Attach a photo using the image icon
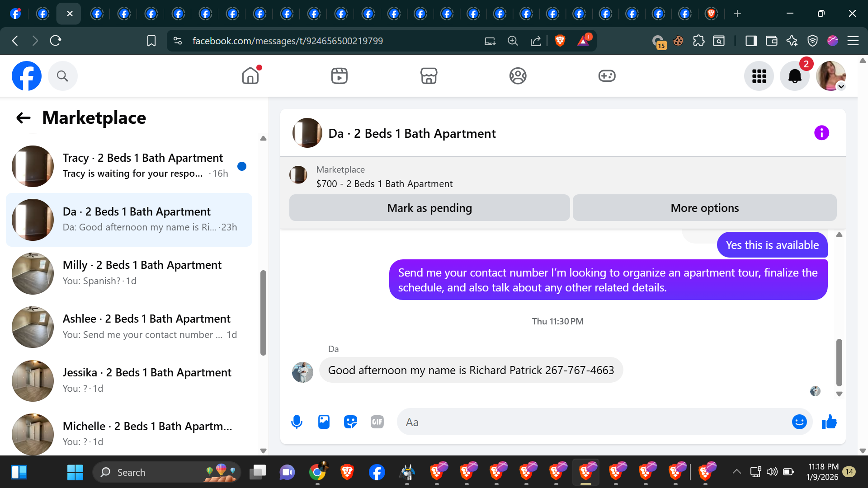The width and height of the screenshot is (868, 488). (x=324, y=422)
